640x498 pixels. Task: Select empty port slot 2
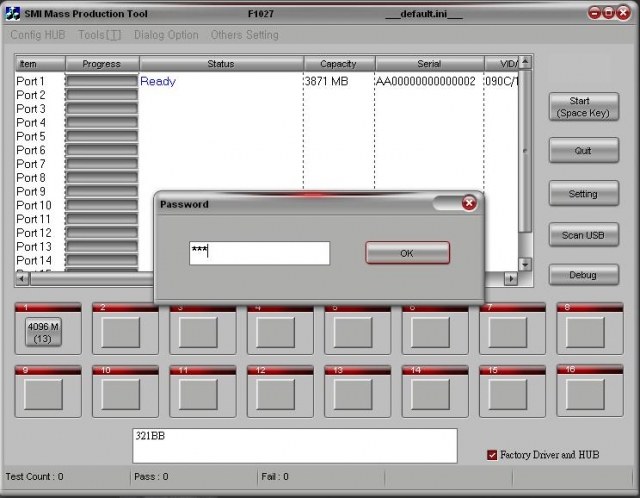pos(121,333)
